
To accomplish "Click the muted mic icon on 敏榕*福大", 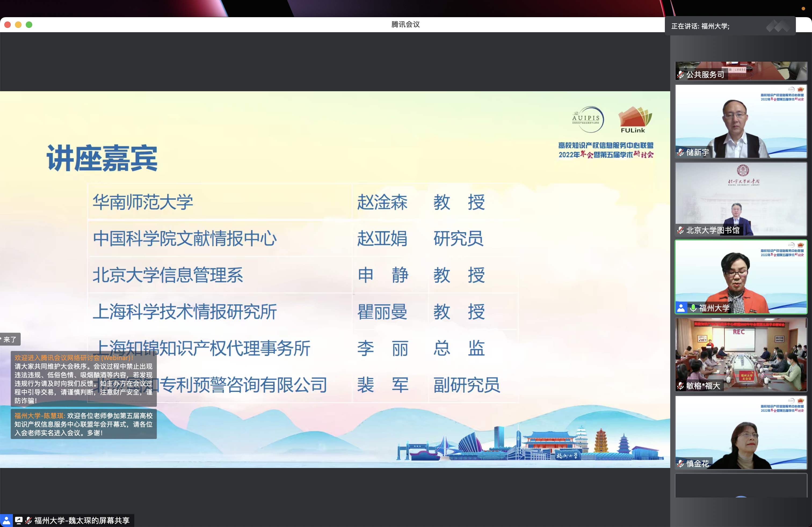I will pos(681,386).
